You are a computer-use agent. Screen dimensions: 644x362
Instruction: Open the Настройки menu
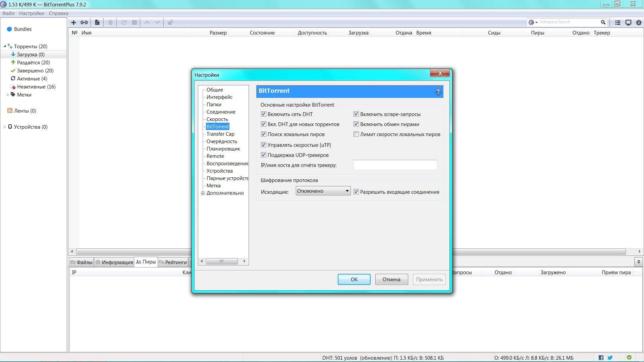32,13
